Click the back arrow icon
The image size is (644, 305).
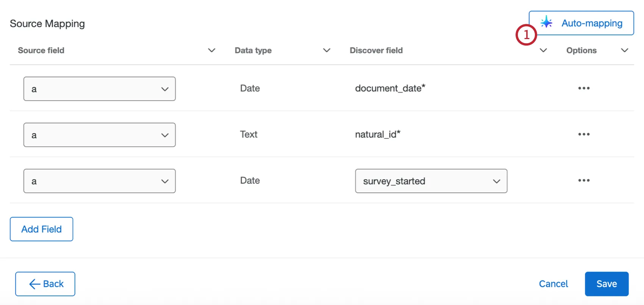point(34,284)
